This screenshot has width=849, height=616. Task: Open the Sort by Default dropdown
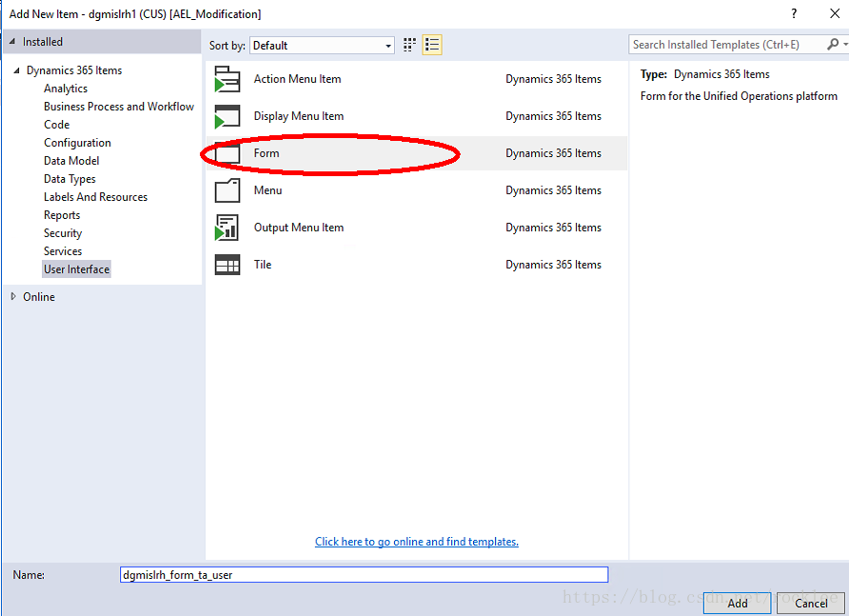322,46
